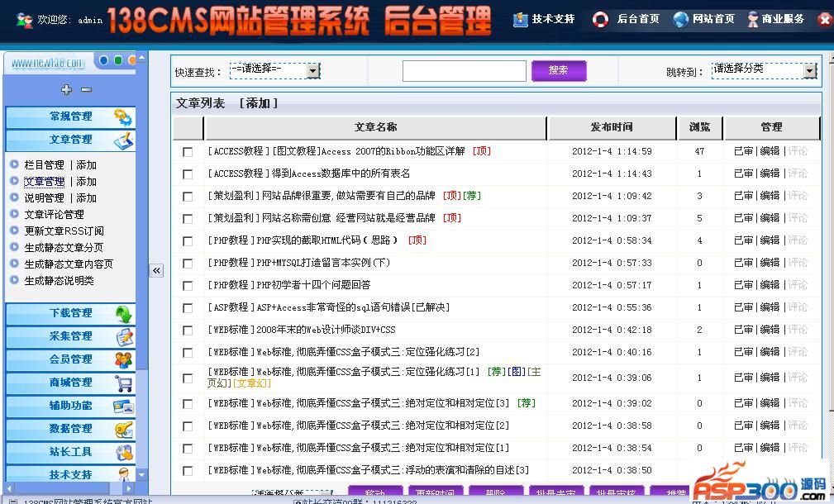Viewport: 834px width, 504px height.
Task: Click 已审 for the PHP+MYSQL打造留言本实例 row
Action: (744, 263)
